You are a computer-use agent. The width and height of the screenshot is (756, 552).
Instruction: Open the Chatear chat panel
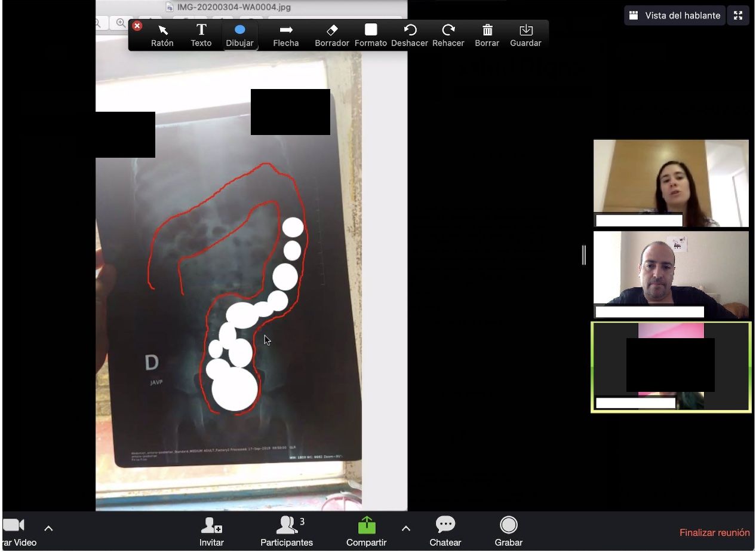pos(445,532)
